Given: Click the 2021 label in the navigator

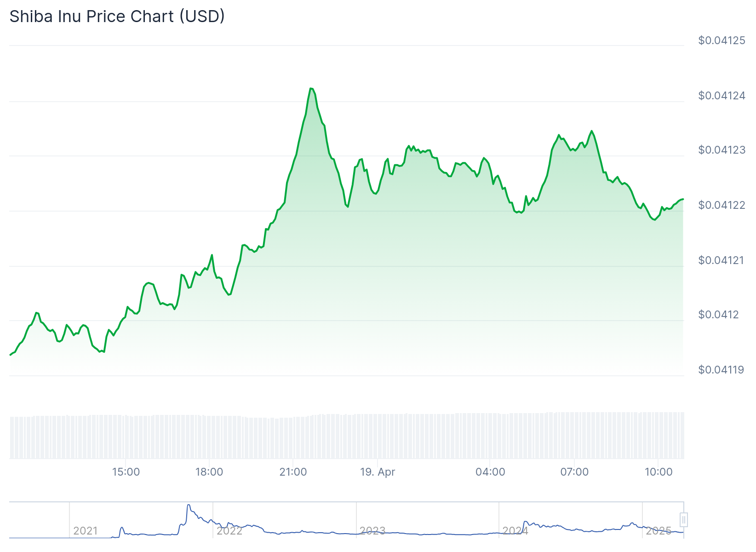Looking at the screenshot, I should point(86,531).
